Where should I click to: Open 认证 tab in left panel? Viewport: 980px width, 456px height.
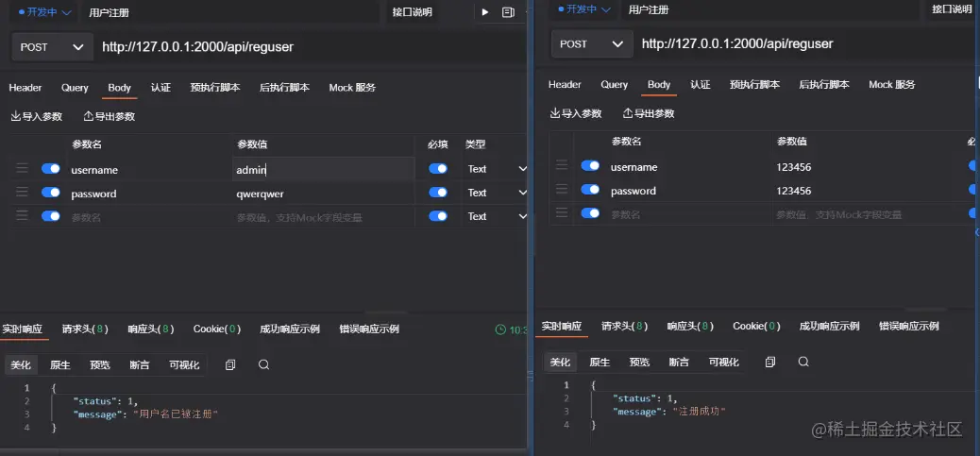click(161, 88)
